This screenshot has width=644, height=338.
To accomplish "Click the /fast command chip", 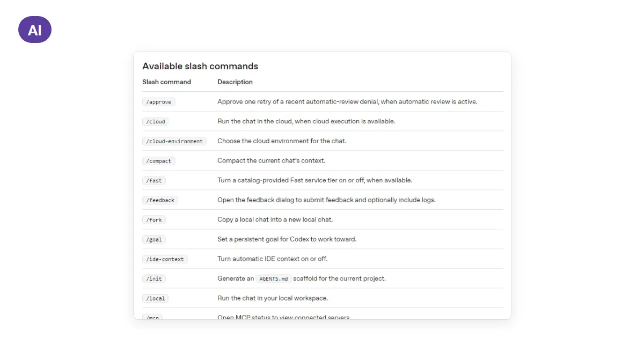I will pos(154,180).
